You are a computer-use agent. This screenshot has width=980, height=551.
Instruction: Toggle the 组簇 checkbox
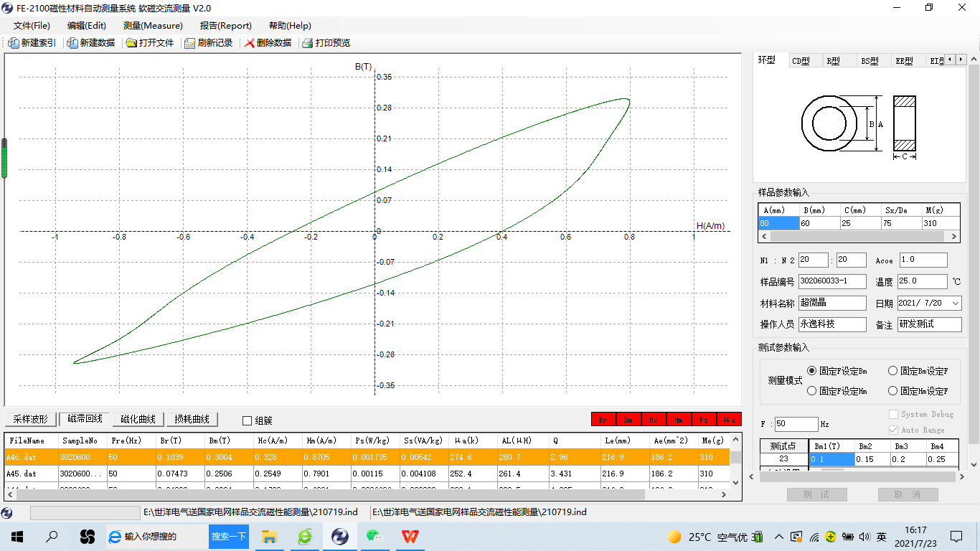tap(248, 421)
